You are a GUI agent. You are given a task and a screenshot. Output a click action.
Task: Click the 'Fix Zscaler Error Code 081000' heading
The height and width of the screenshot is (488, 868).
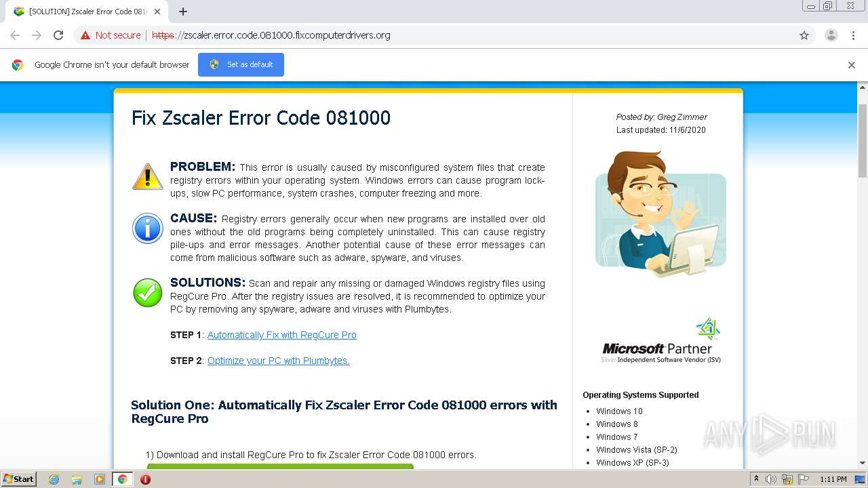tap(261, 118)
